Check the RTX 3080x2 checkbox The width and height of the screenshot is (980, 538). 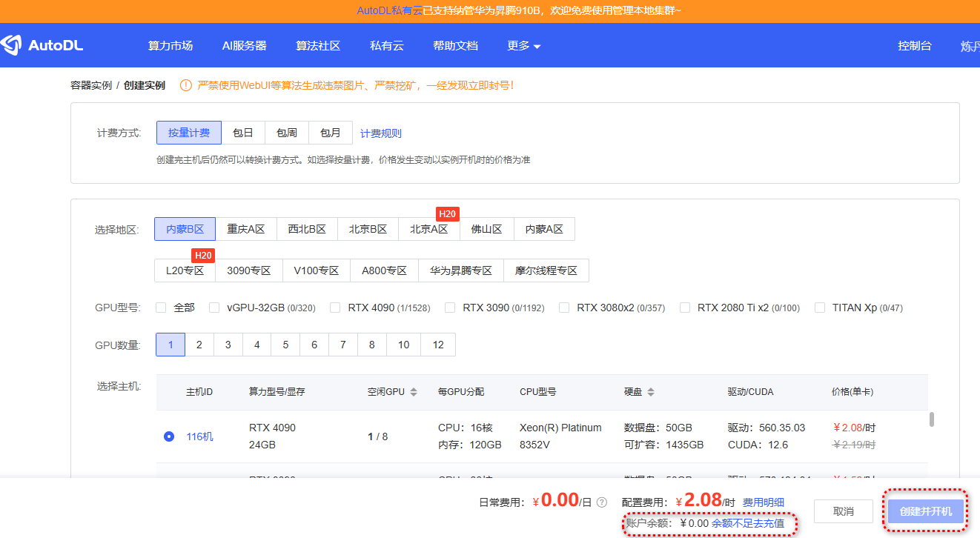click(x=564, y=308)
